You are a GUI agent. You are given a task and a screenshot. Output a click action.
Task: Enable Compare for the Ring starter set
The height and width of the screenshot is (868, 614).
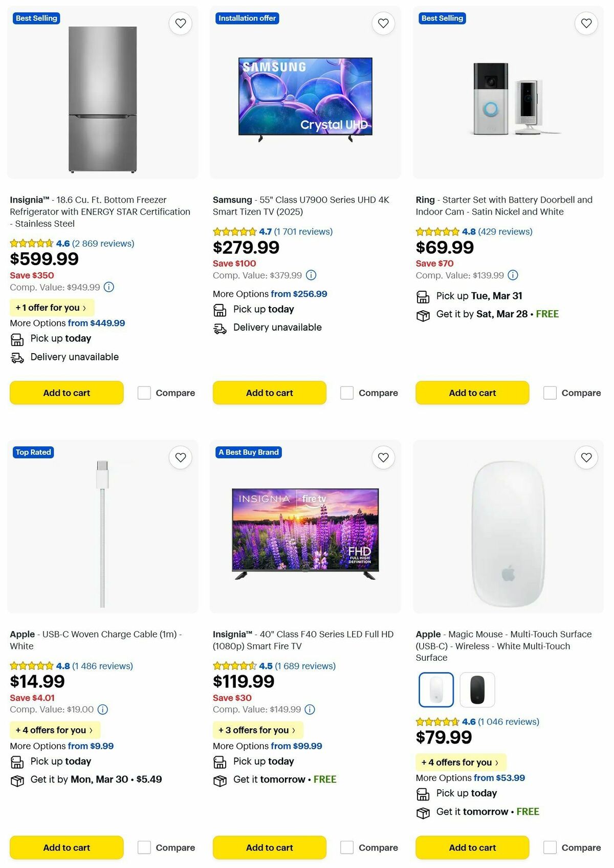[x=550, y=393]
